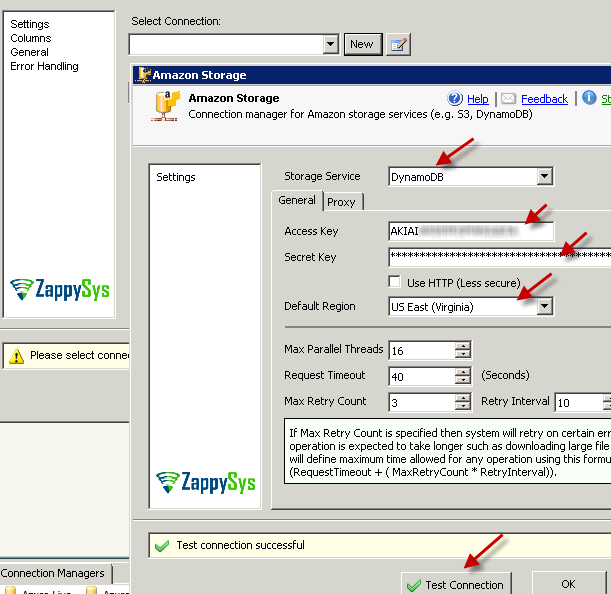Viewport: 611px width, 594px height.
Task: Decrease Max Parallel Threads with down arrow
Action: (463, 354)
